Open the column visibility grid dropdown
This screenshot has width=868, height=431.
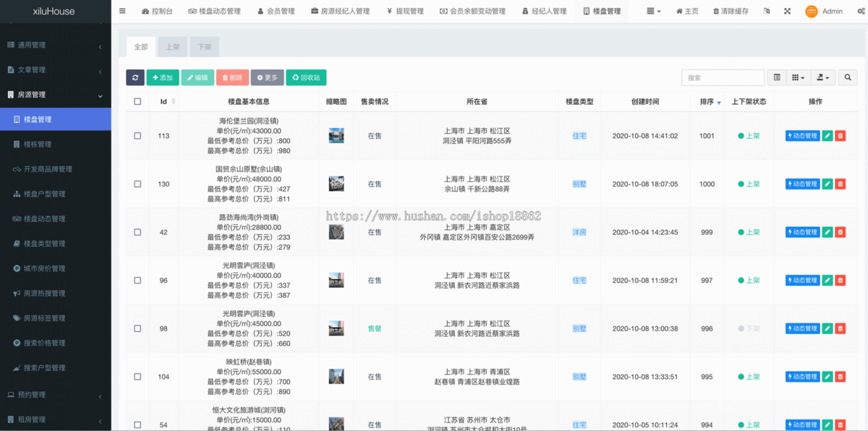coord(799,77)
